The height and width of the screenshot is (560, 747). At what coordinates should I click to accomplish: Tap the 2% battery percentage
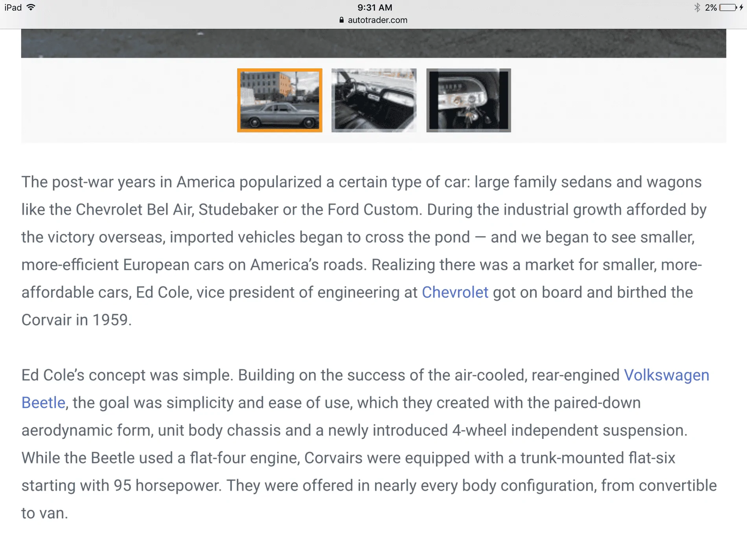coord(710,7)
